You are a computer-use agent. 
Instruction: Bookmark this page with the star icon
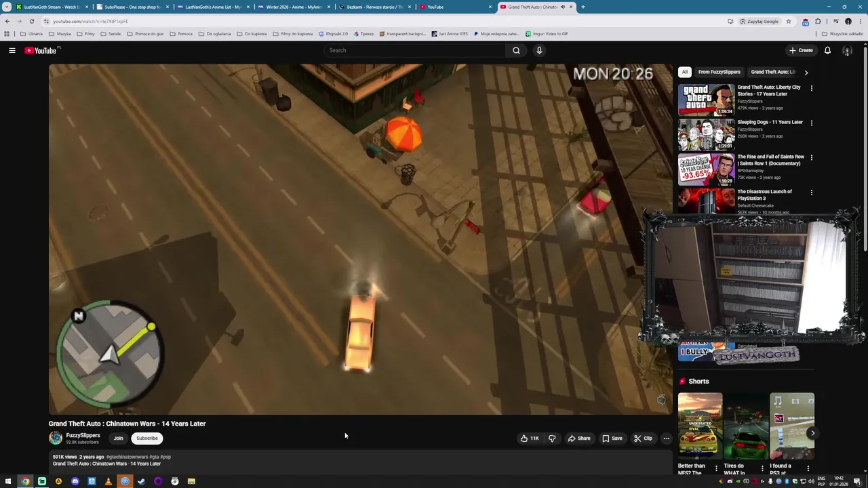[788, 21]
